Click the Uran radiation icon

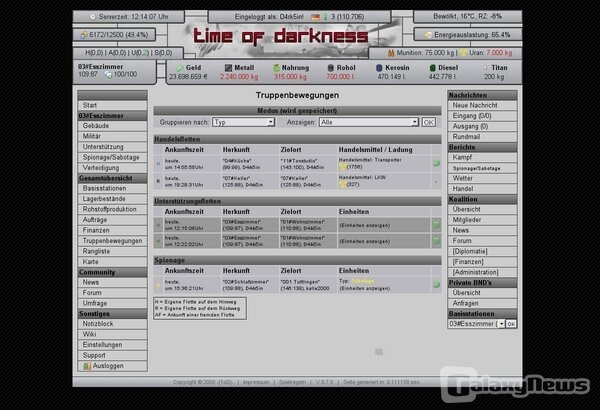(463, 53)
